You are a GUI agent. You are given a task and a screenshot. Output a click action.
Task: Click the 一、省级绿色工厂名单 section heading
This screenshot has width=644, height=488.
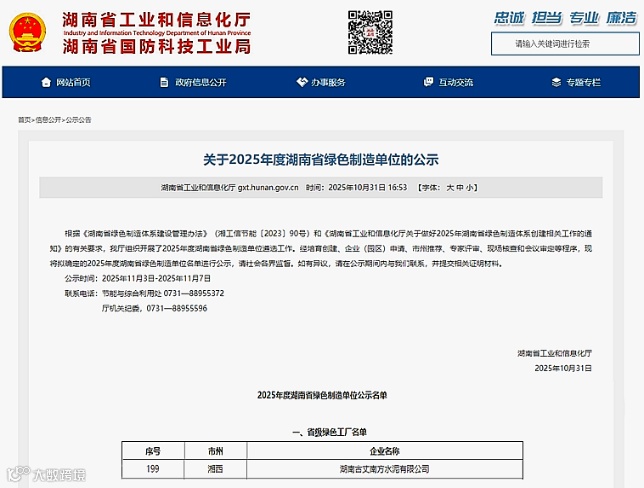tap(329, 432)
